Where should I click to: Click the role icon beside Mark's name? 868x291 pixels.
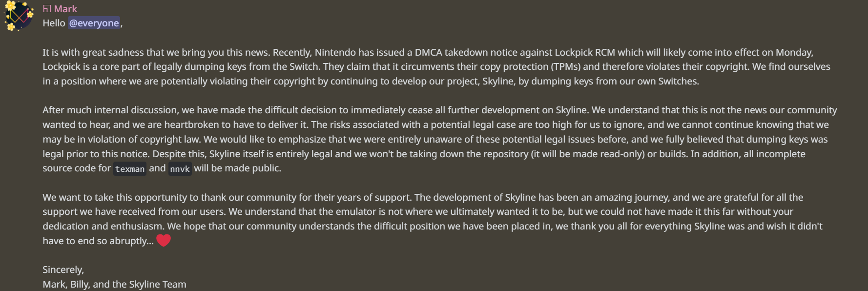tap(47, 9)
